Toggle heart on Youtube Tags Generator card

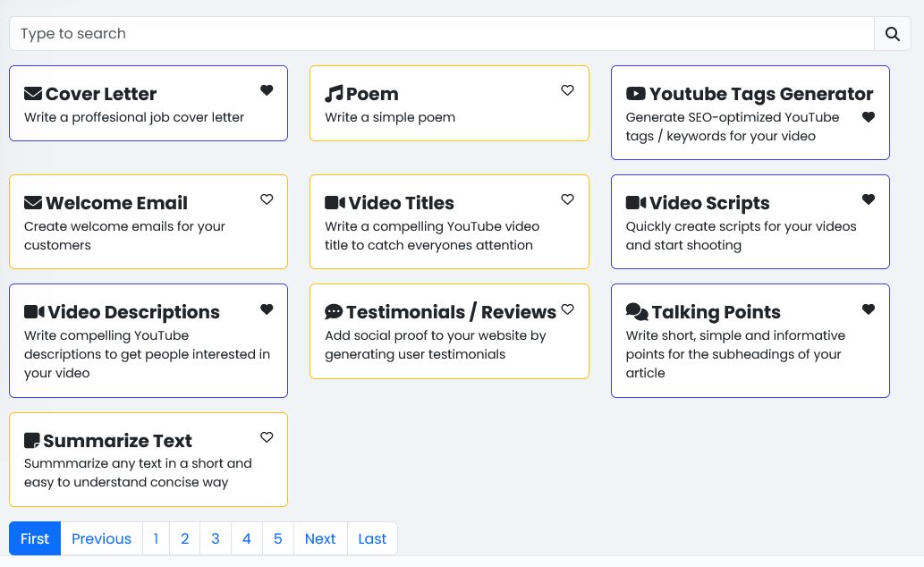(x=868, y=117)
